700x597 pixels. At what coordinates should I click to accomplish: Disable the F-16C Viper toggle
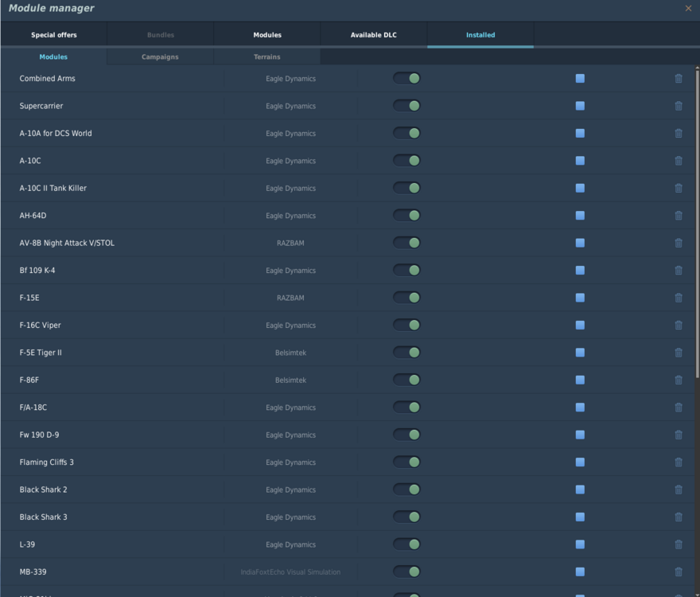pos(406,325)
